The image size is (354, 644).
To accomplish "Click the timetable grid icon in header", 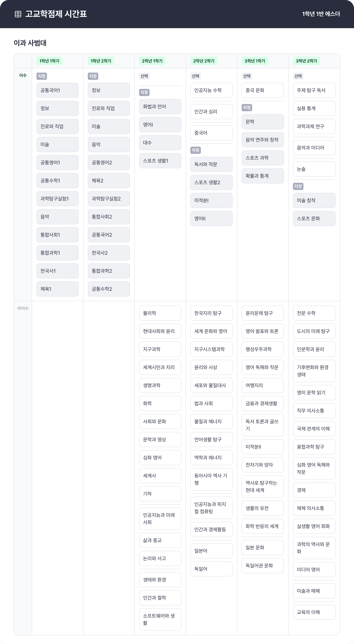I will click(18, 14).
